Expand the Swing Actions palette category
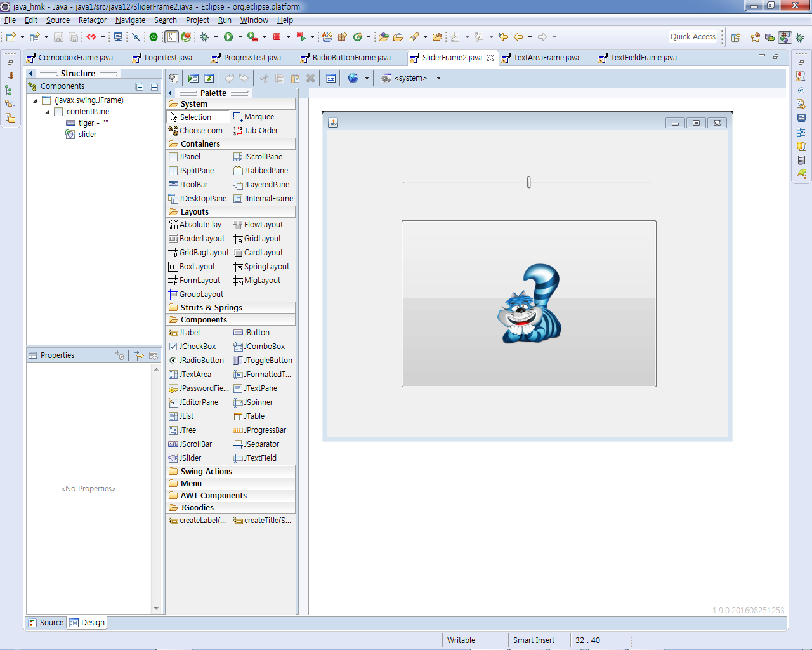The width and height of the screenshot is (812, 650). coord(231,472)
